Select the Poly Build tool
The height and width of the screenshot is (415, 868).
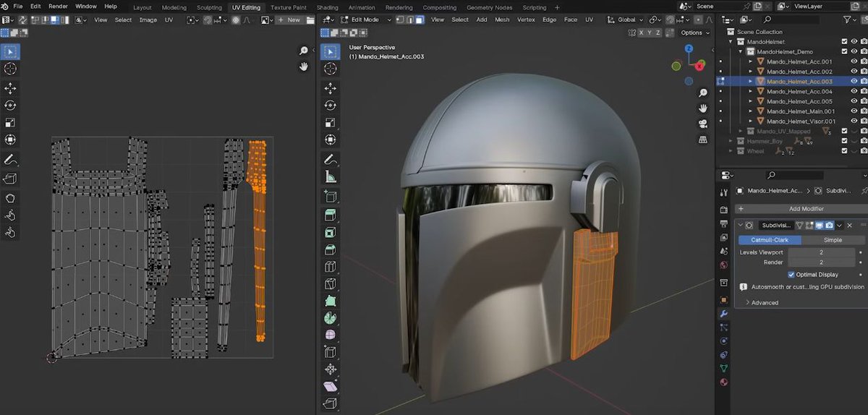click(x=331, y=301)
